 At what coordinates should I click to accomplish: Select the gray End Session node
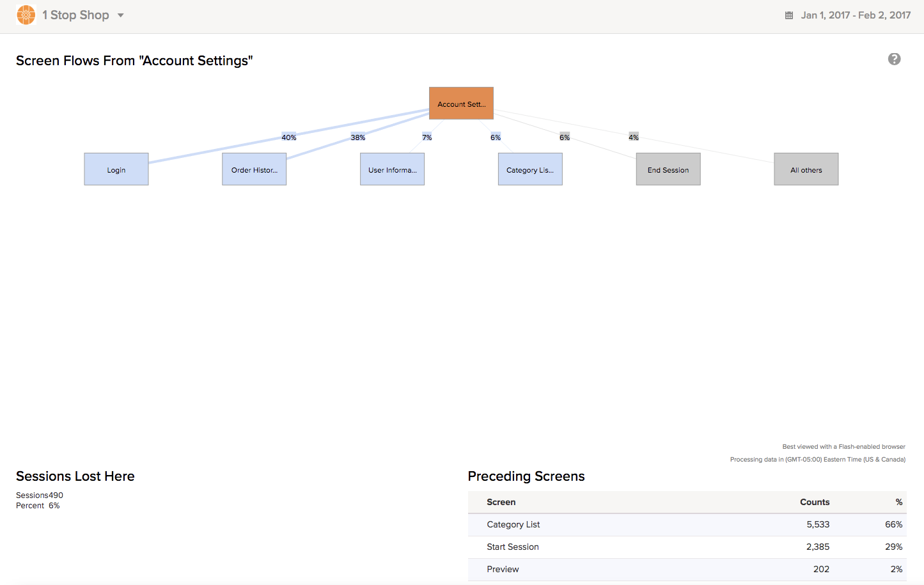tap(668, 169)
